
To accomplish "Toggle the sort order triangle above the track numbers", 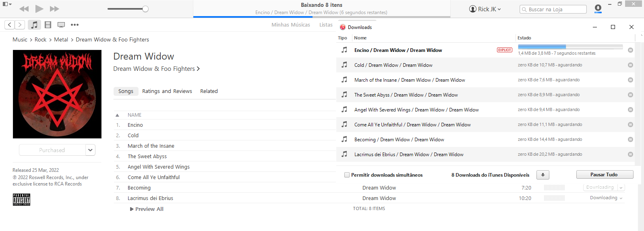I will click(x=117, y=115).
